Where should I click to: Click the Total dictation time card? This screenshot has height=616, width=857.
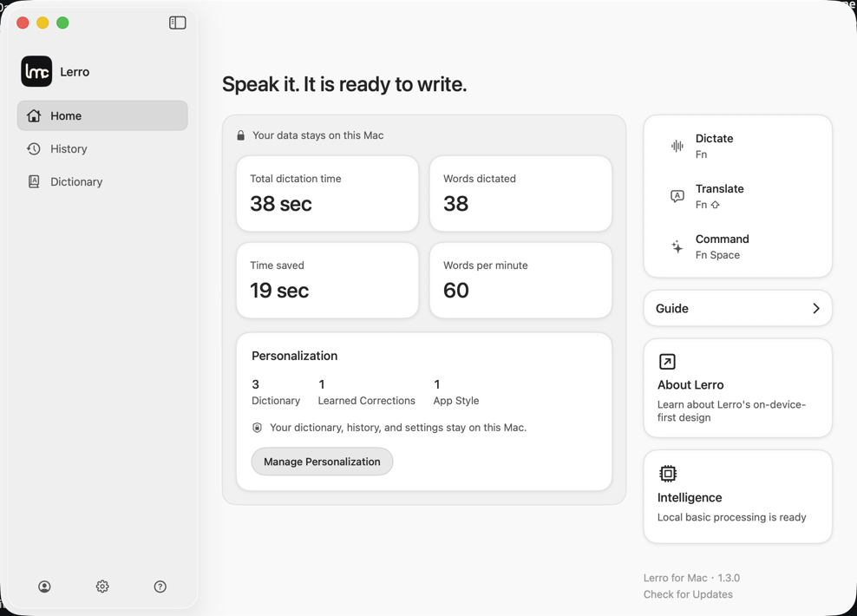point(327,193)
